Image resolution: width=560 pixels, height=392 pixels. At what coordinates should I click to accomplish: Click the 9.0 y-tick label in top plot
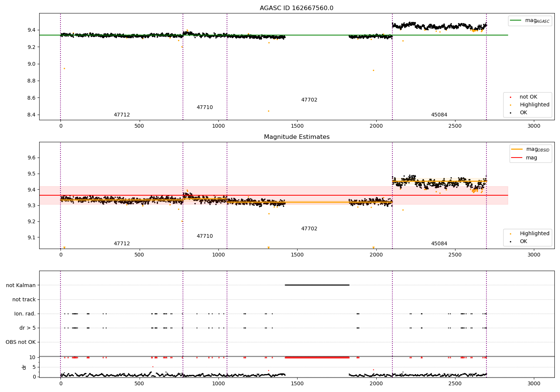tap(32, 64)
